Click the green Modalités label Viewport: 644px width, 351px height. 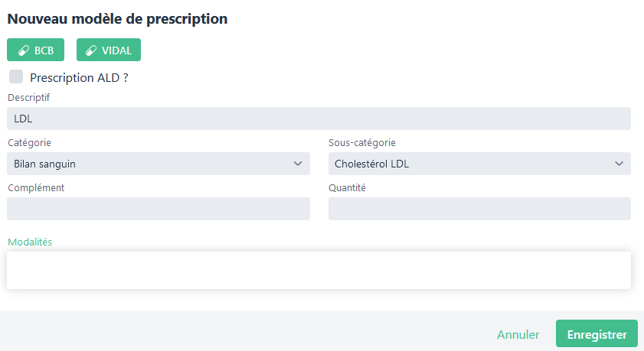[x=30, y=242]
